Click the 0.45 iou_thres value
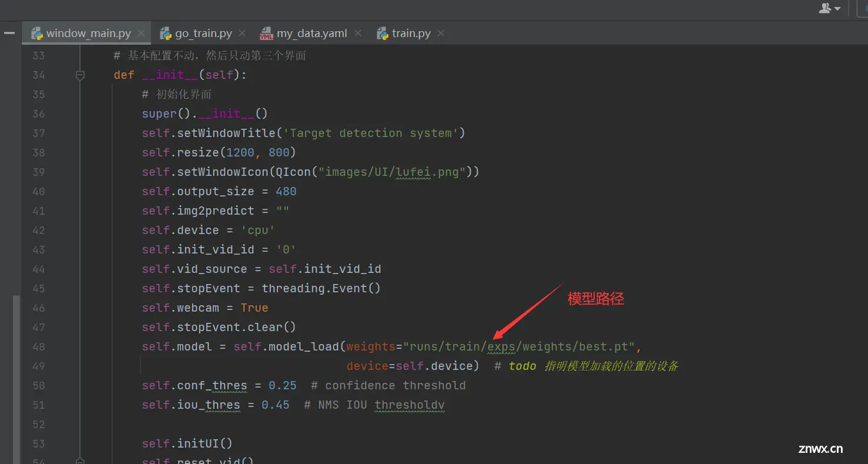Screen dimensions: 868x464 click(x=276, y=405)
